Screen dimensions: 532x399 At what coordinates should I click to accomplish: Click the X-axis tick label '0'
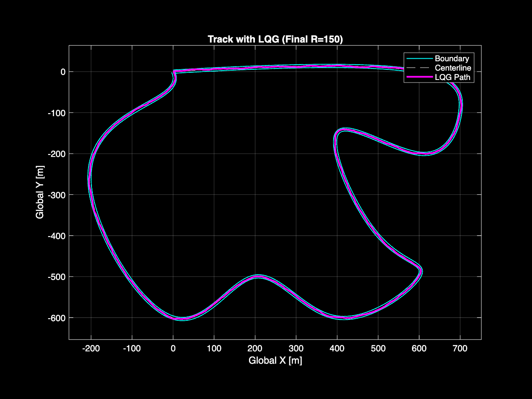click(173, 349)
